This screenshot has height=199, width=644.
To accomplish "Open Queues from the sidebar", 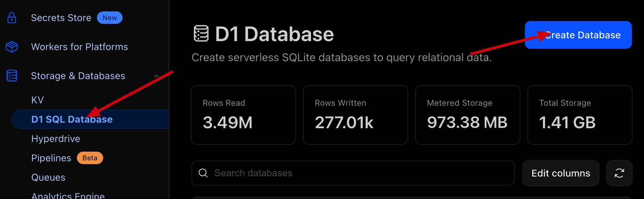I will [48, 177].
